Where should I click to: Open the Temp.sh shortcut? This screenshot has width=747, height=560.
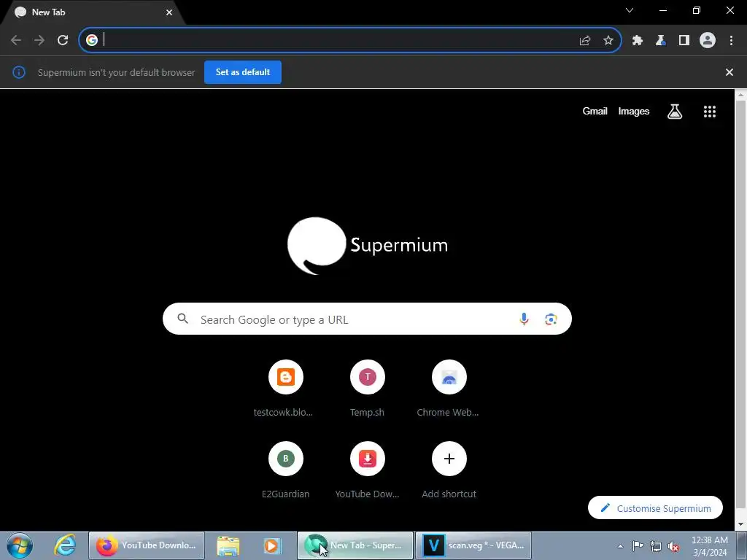click(368, 389)
